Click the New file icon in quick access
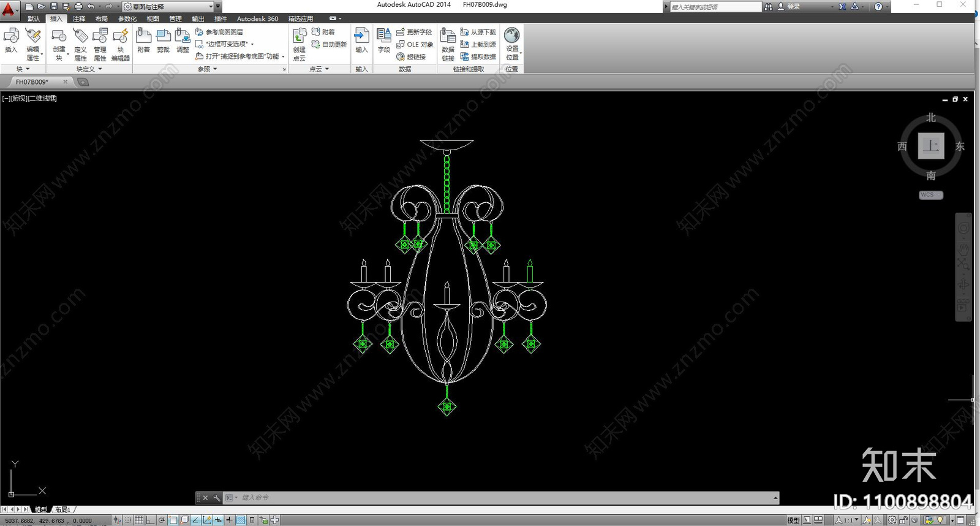980x526 pixels. tap(29, 7)
